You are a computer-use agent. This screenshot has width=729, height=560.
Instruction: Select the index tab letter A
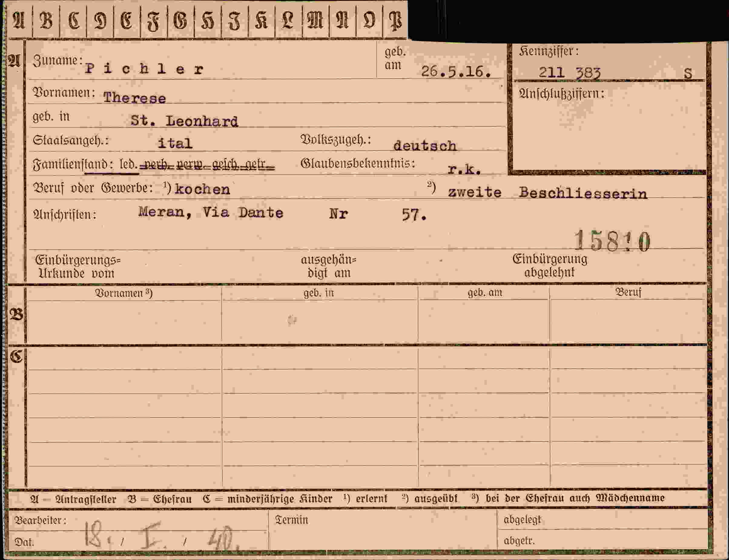[19, 20]
